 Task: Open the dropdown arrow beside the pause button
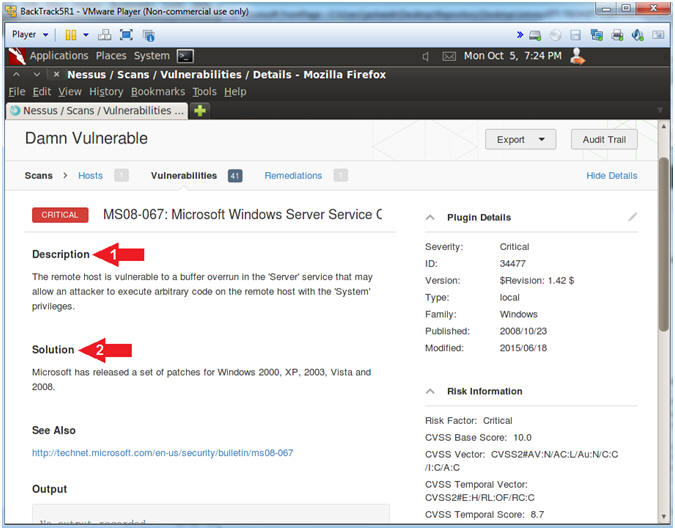(x=86, y=35)
